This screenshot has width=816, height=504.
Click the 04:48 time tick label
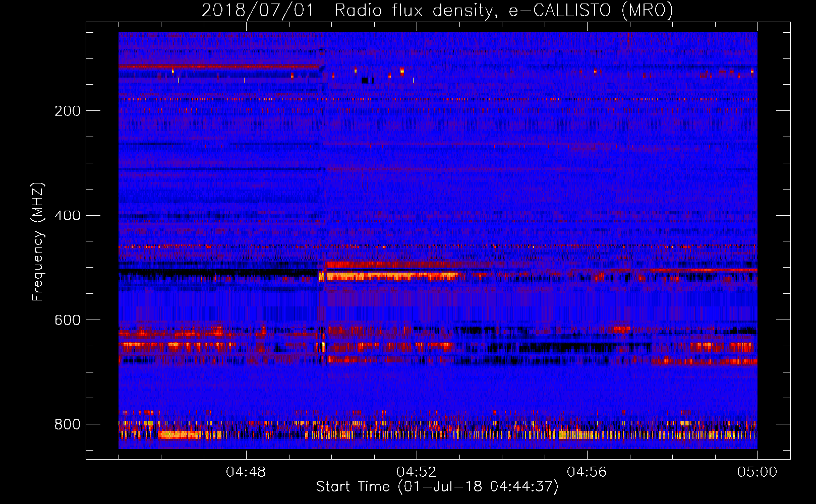point(246,472)
